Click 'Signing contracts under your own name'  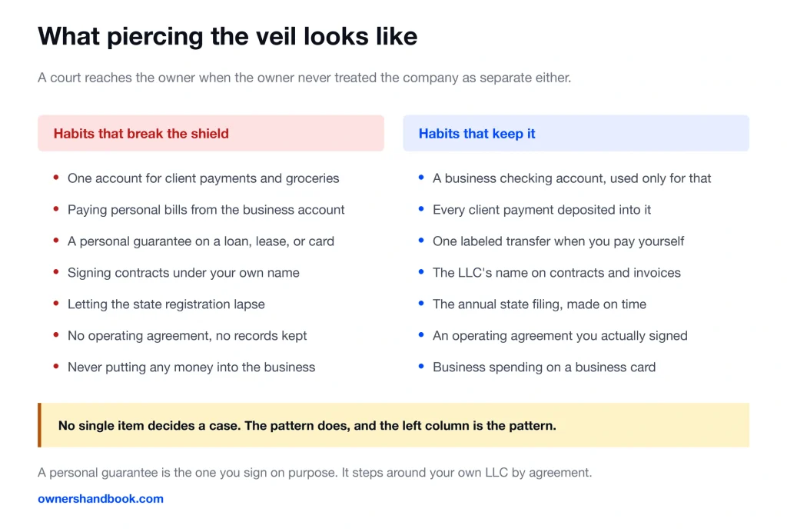(x=183, y=272)
